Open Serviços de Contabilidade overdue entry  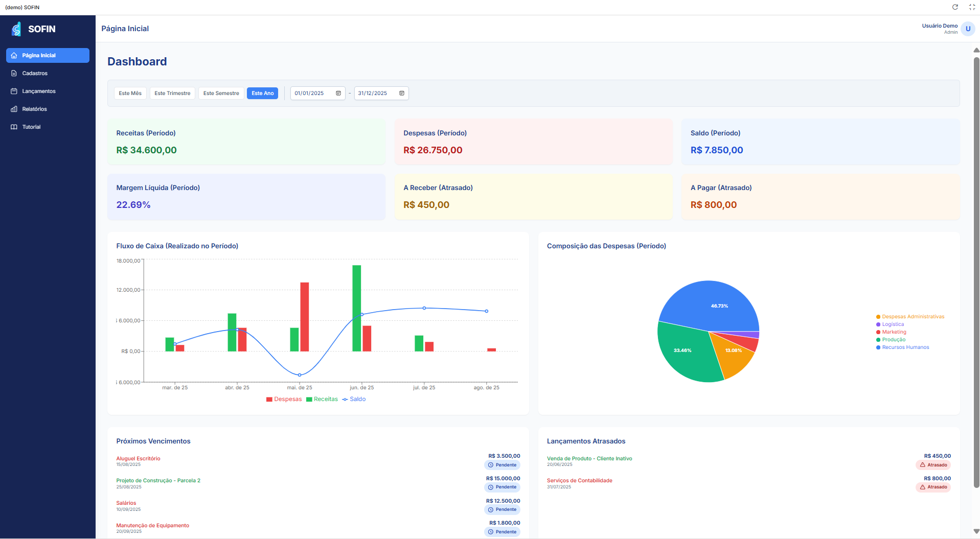(580, 481)
